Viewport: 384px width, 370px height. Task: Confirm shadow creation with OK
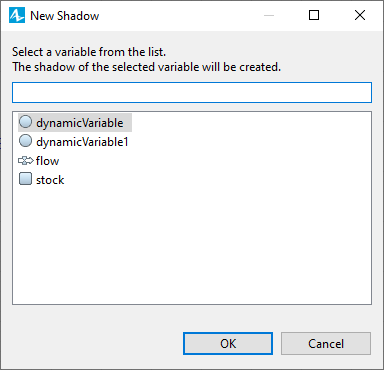point(228,343)
